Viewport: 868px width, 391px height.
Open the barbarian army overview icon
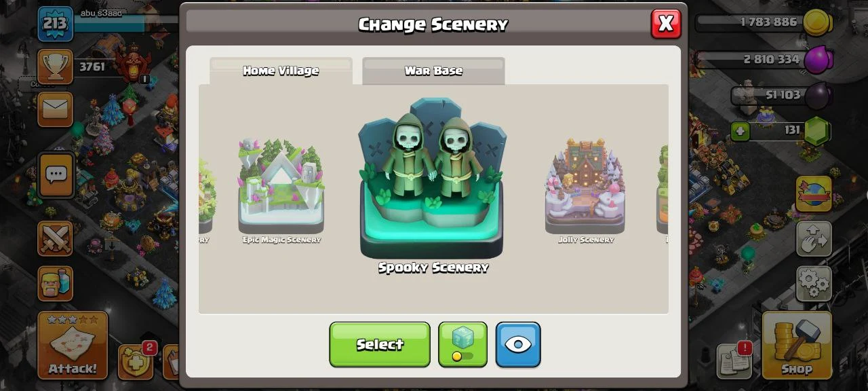55,282
